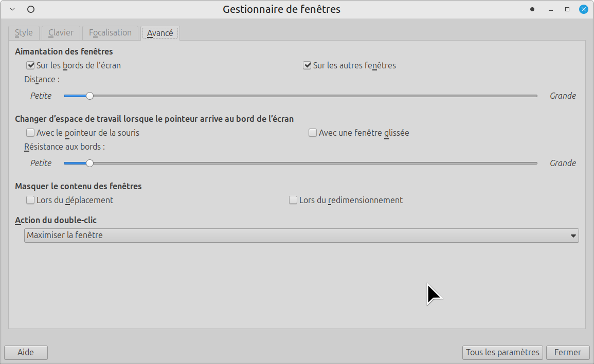
Task: Click the circle icon in the title bar
Action: (x=31, y=9)
